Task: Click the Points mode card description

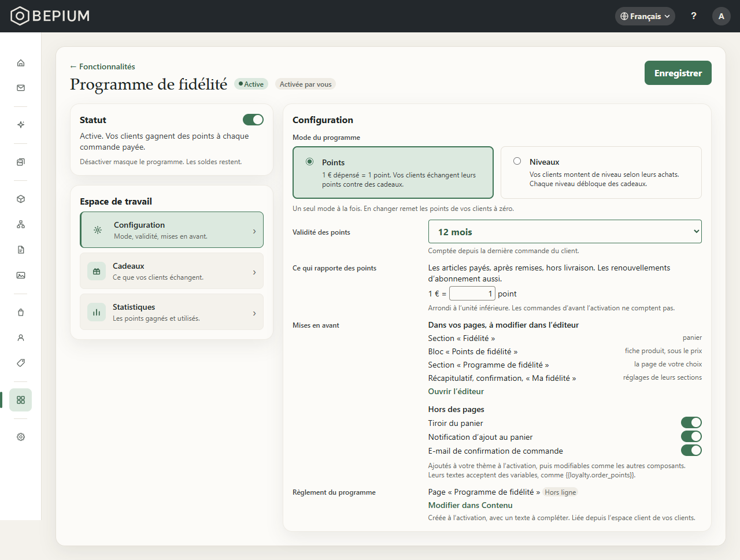Action: coord(399,180)
